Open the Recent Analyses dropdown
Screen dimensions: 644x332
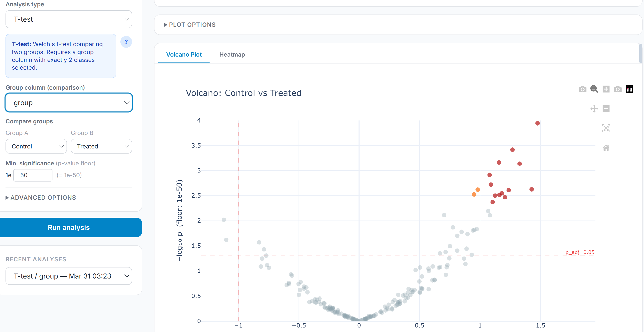69,276
